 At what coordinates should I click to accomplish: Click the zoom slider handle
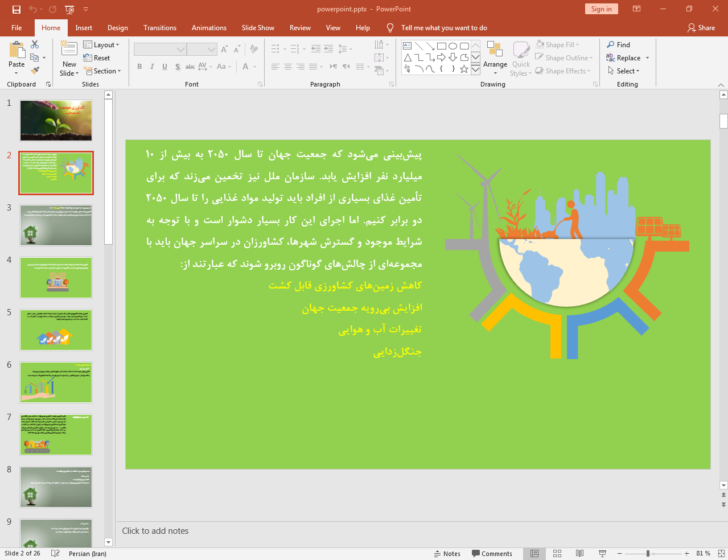pos(648,553)
